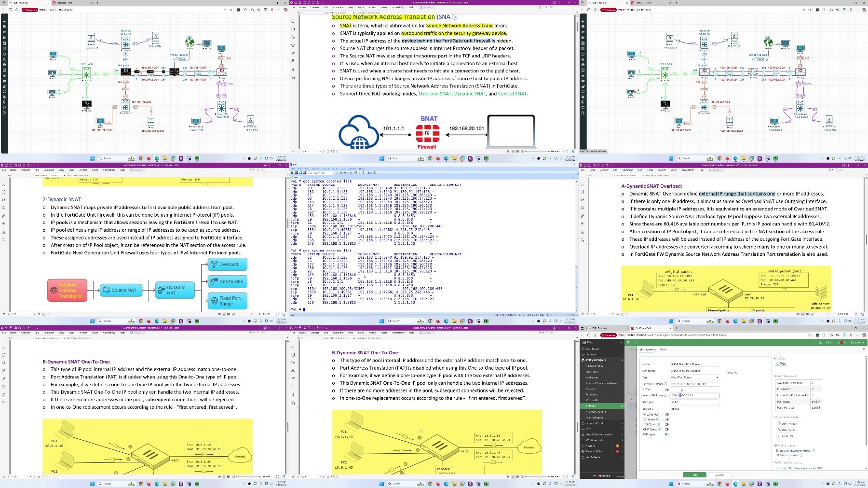Open Virtual IPs in the sidebar

[x=592, y=400]
